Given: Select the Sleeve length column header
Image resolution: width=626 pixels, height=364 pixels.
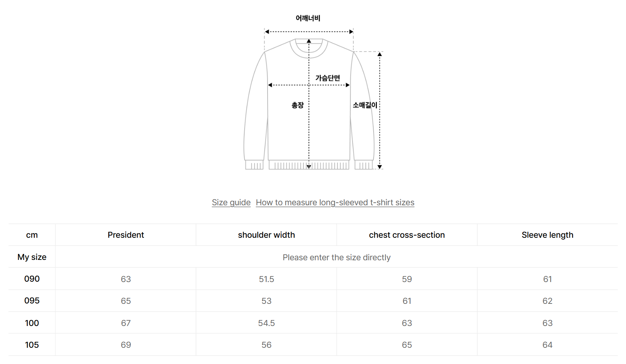Looking at the screenshot, I should click(547, 235).
